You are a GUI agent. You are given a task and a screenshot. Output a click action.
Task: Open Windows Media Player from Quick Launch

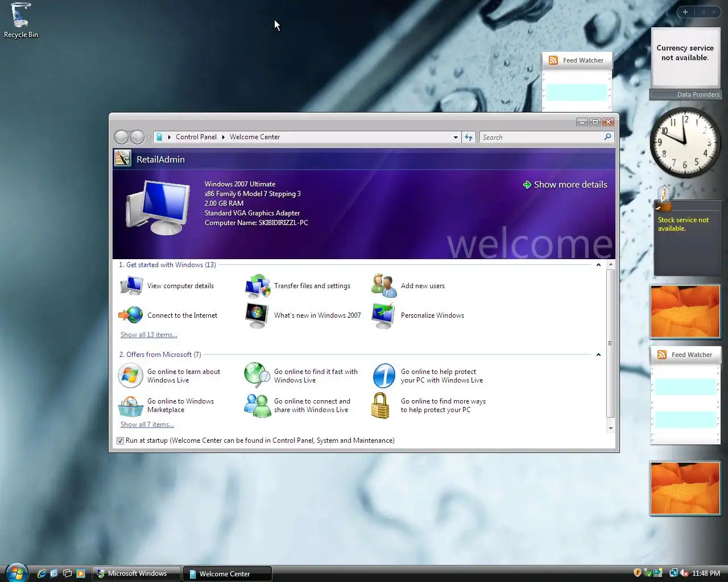(80, 573)
